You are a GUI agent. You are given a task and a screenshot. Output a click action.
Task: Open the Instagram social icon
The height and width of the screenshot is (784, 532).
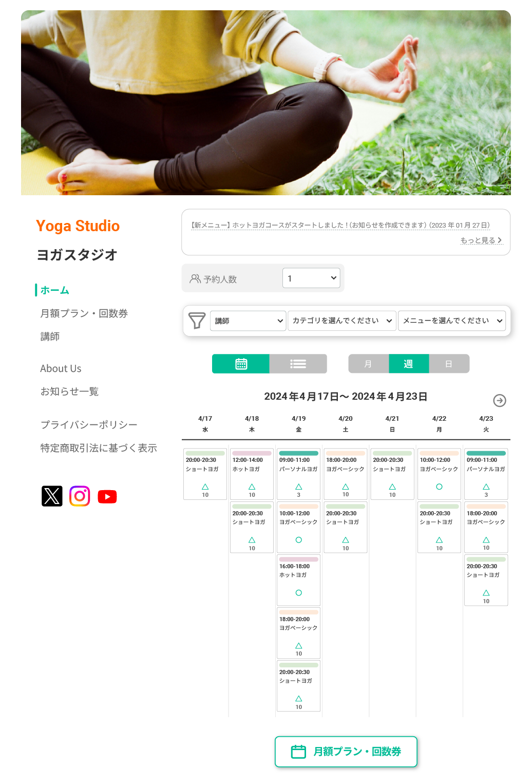coord(80,496)
